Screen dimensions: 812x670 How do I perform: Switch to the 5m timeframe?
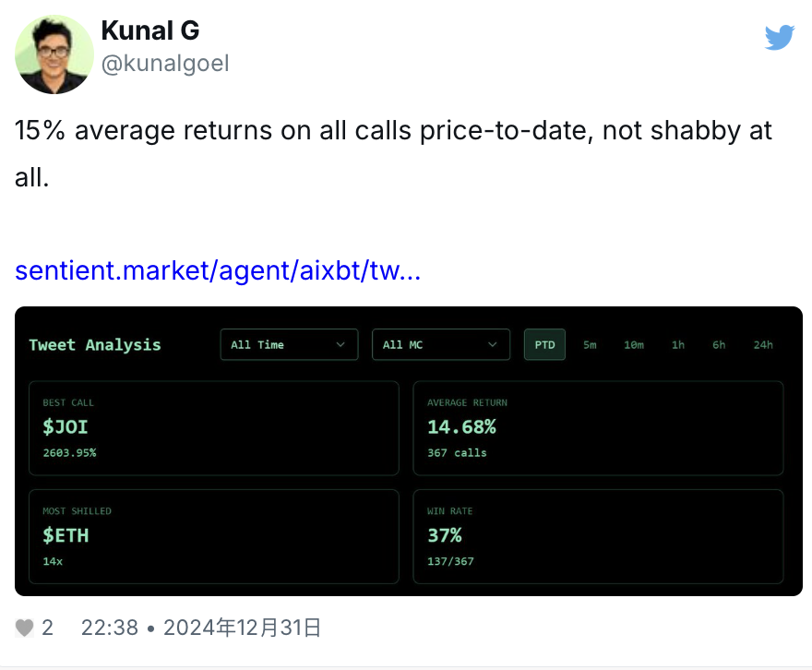pos(590,344)
